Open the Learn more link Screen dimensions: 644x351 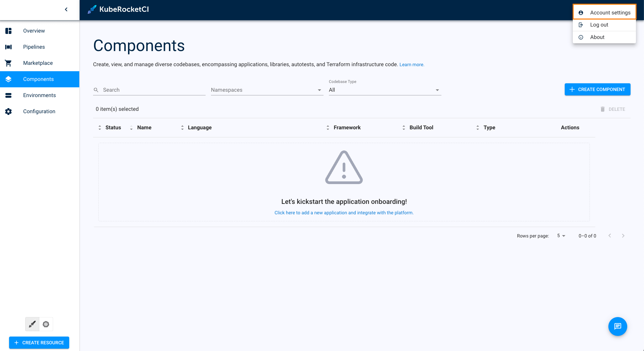pyautogui.click(x=412, y=64)
